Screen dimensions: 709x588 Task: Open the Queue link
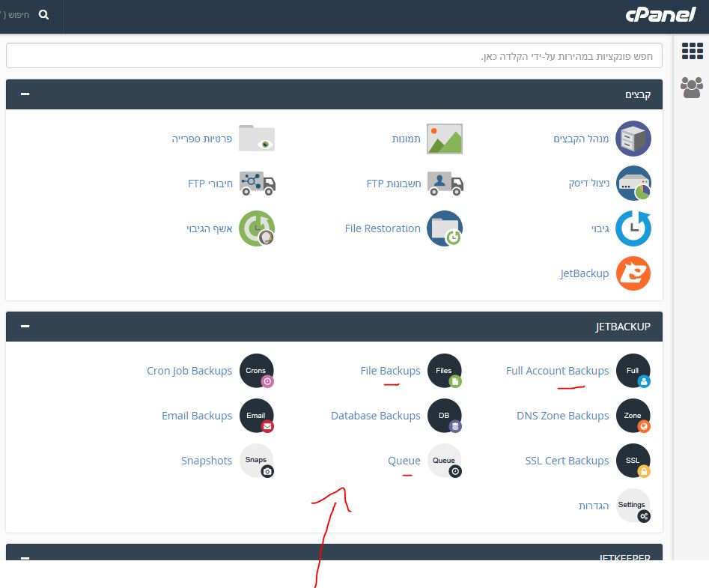pyautogui.click(x=404, y=461)
